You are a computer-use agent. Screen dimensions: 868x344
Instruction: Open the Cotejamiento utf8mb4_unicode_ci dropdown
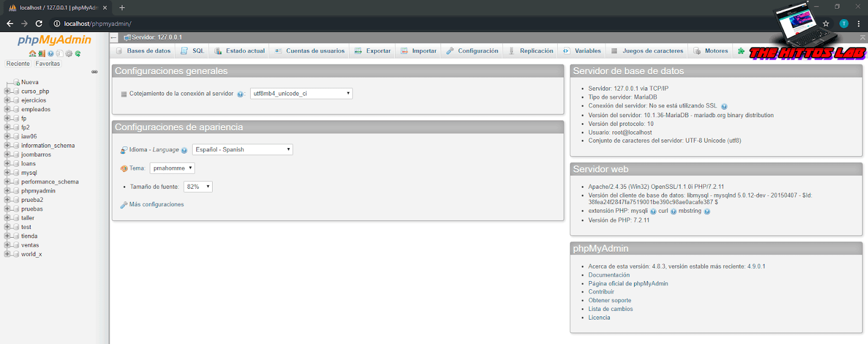click(x=301, y=93)
